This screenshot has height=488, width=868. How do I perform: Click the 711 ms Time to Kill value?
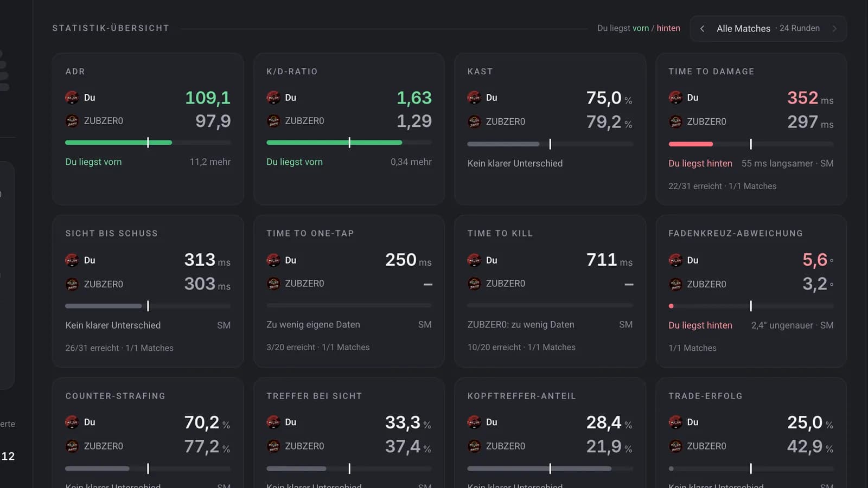click(610, 260)
